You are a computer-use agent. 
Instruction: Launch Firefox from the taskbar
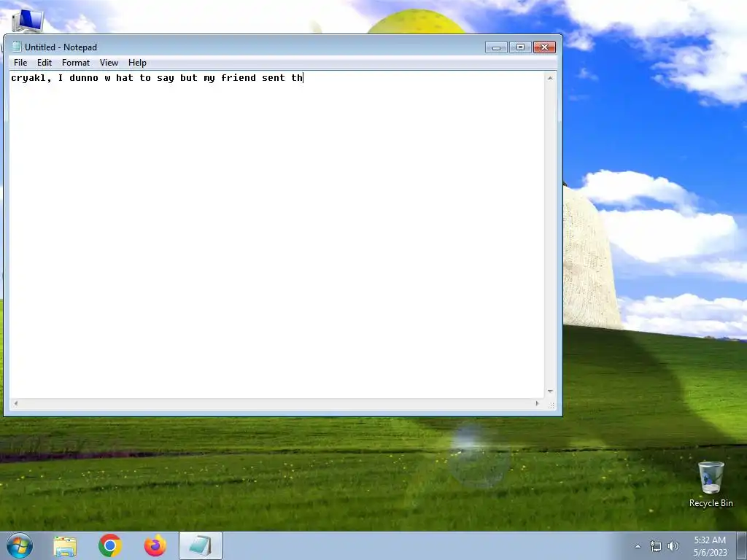pyautogui.click(x=155, y=545)
